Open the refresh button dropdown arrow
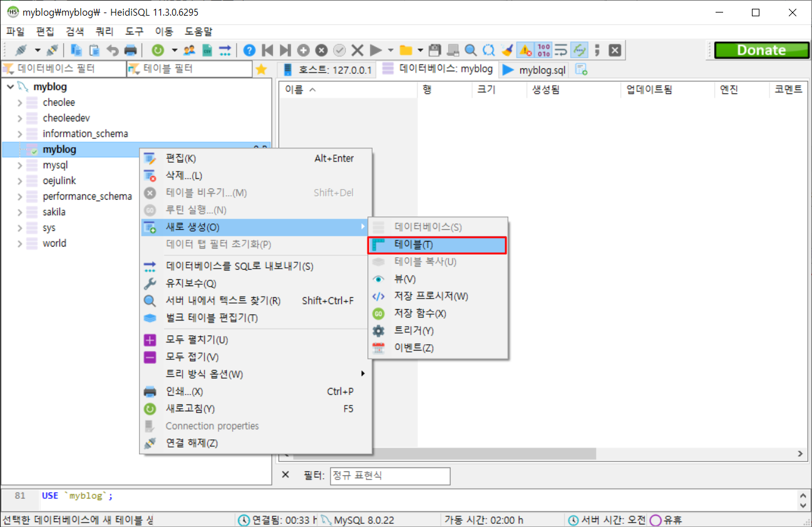 [x=174, y=50]
